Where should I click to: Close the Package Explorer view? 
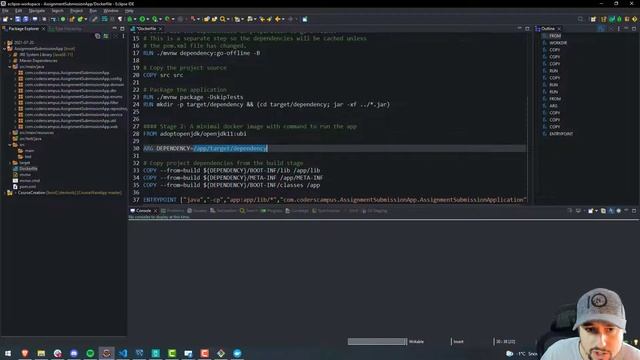44,29
